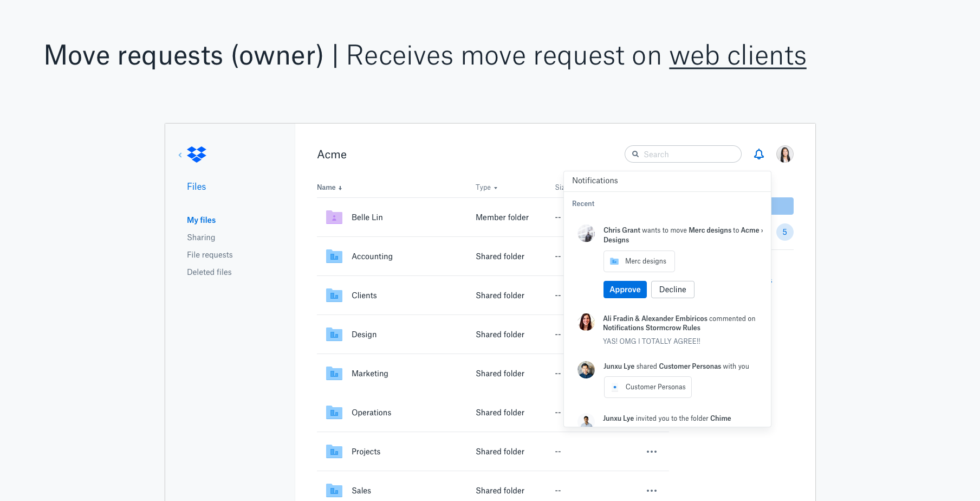Click the Dropbox logo icon

coord(197,155)
